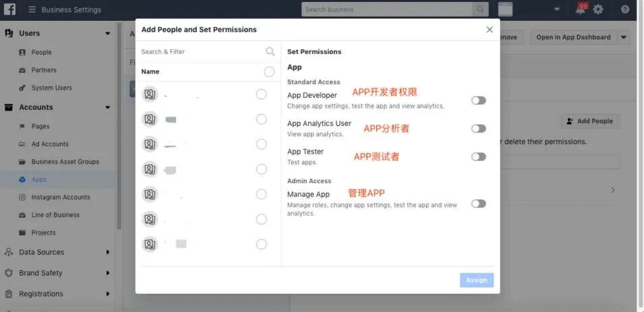Select the first person in the list
The width and height of the screenshot is (644, 312).
click(x=261, y=94)
